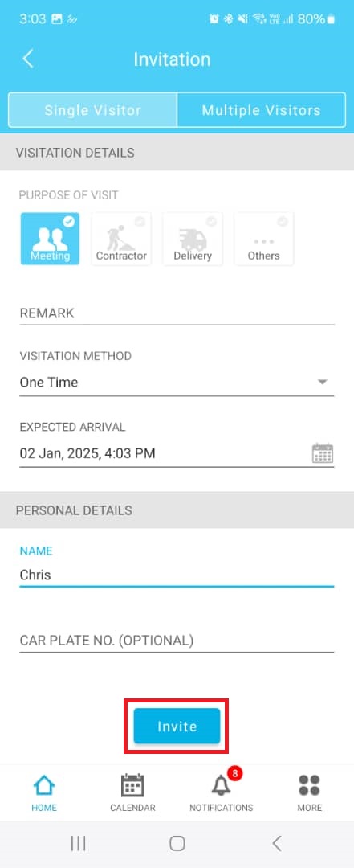
Task: Tap the back arrow beside Invitation
Action: (x=27, y=59)
